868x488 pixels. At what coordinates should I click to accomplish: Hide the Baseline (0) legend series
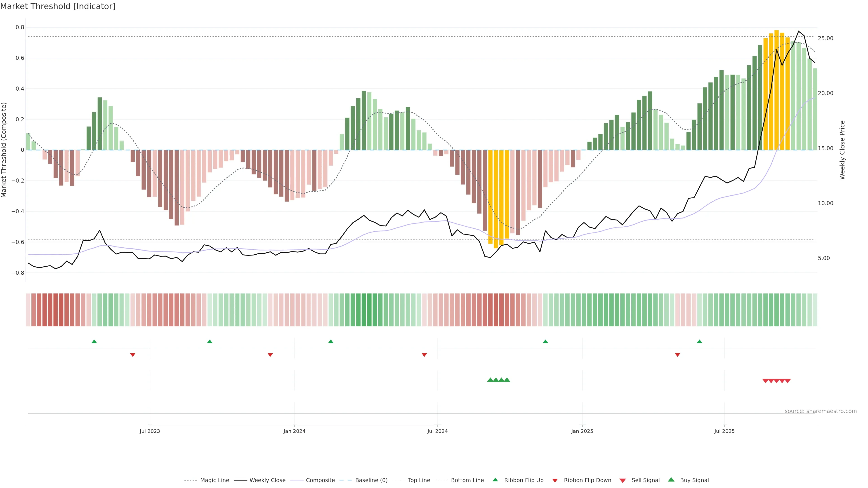point(371,480)
